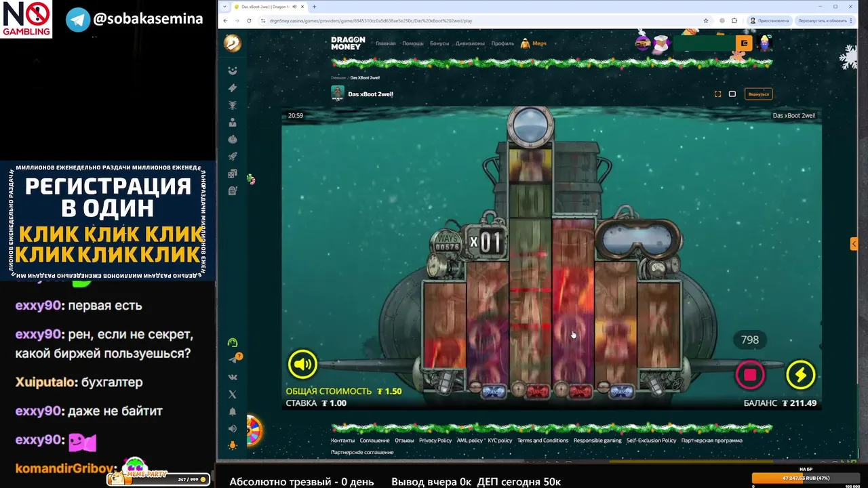Open the wallet deposit button
The height and width of the screenshot is (488, 868).
744,43
